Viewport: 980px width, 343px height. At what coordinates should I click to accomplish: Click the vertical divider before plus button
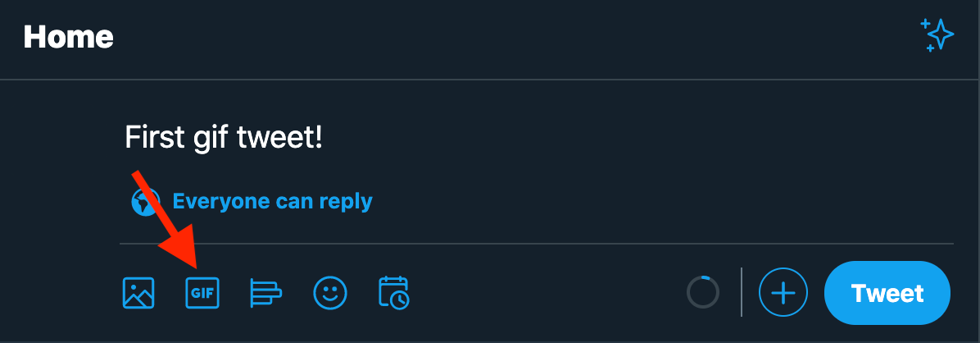tap(742, 292)
